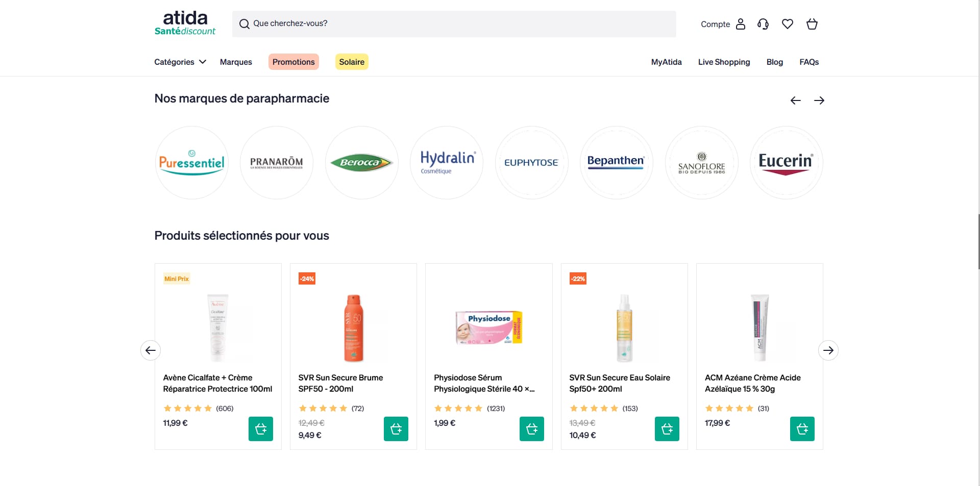
Task: Go to the Marques page
Action: click(236, 62)
